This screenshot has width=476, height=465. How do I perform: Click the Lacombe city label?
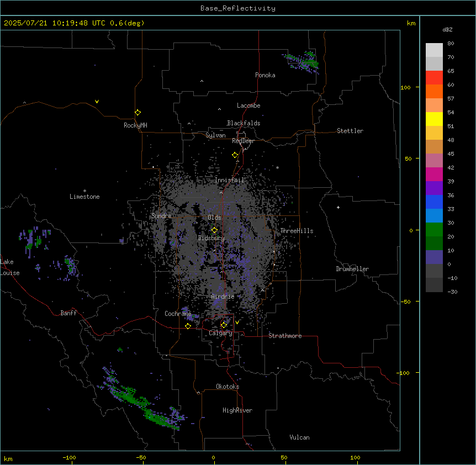(x=248, y=105)
